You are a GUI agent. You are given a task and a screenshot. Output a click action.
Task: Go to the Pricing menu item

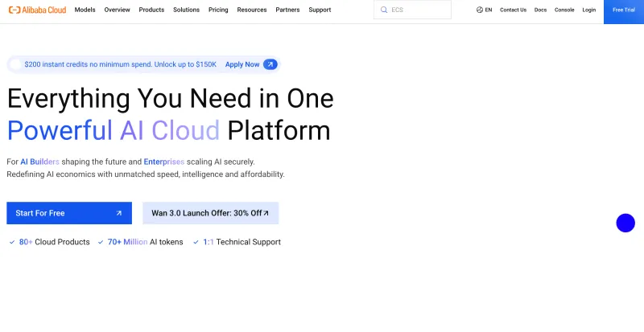(218, 10)
